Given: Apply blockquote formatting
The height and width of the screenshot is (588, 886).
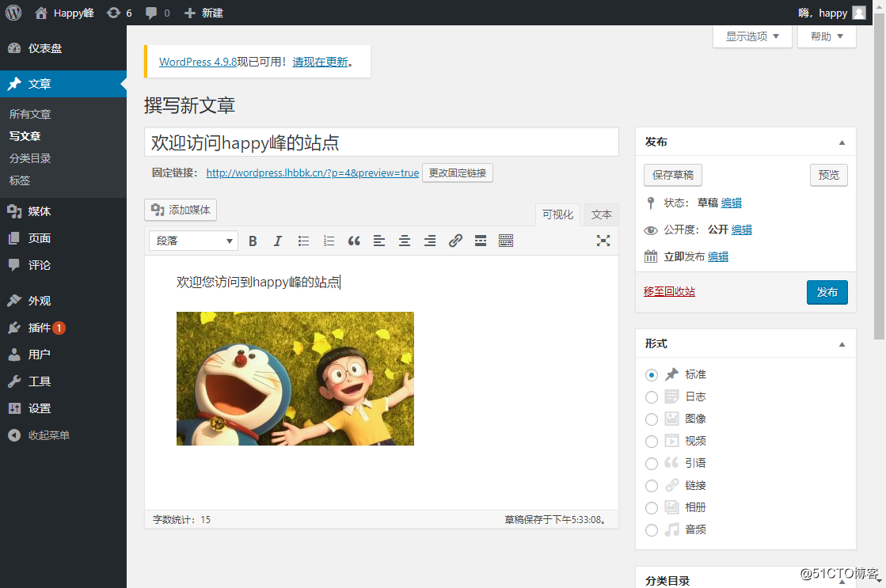Looking at the screenshot, I should coord(354,241).
